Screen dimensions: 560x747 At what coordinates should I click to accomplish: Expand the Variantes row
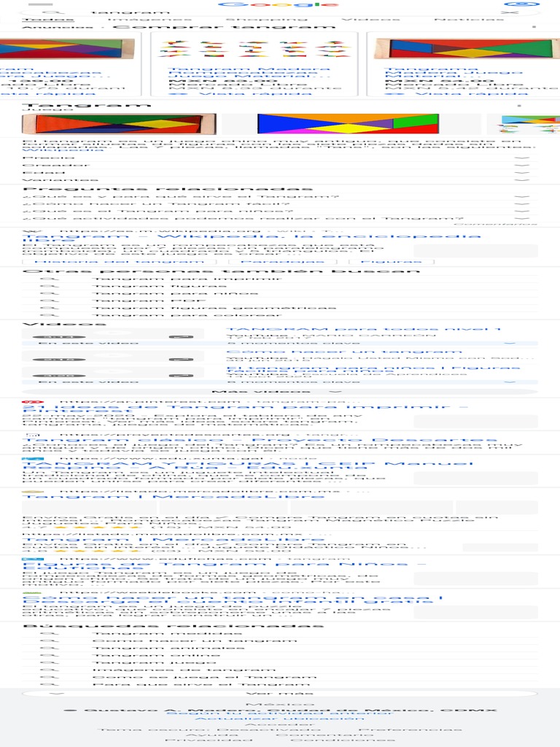(280, 180)
